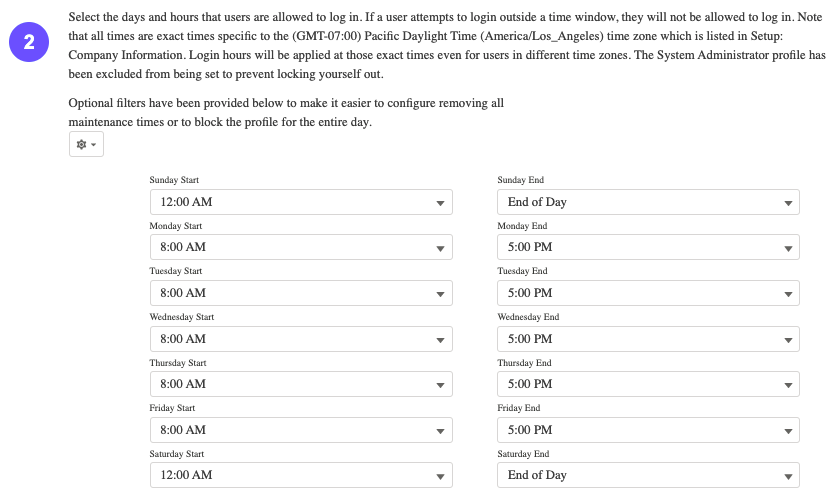Expand the Monday End time dropdown
The width and height of the screenshot is (839, 495).
(648, 247)
